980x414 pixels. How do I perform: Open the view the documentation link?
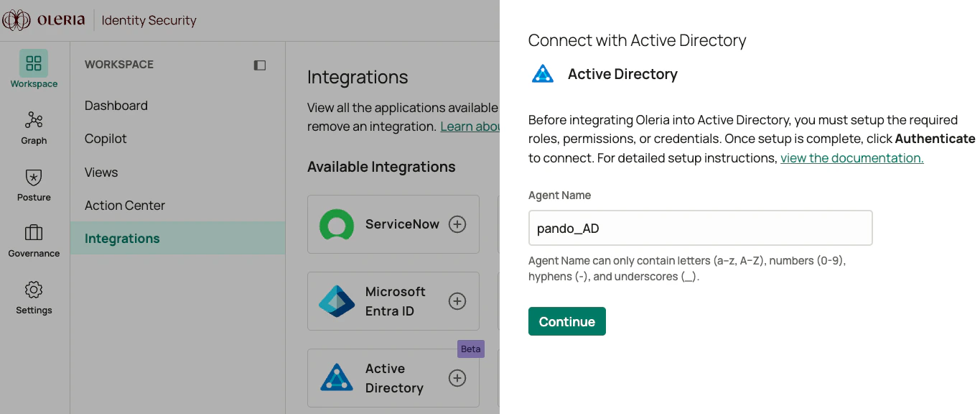pos(852,158)
